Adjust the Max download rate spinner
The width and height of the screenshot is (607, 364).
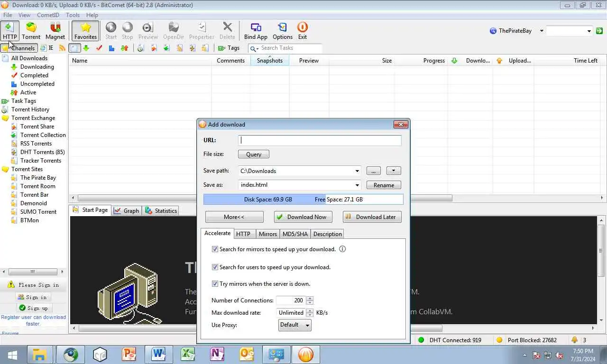point(310,313)
